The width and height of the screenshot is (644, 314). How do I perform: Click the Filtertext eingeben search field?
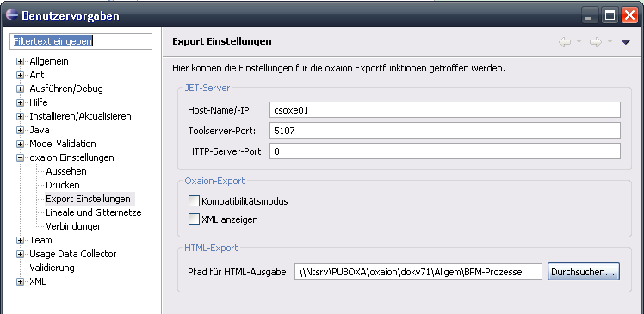click(x=81, y=41)
